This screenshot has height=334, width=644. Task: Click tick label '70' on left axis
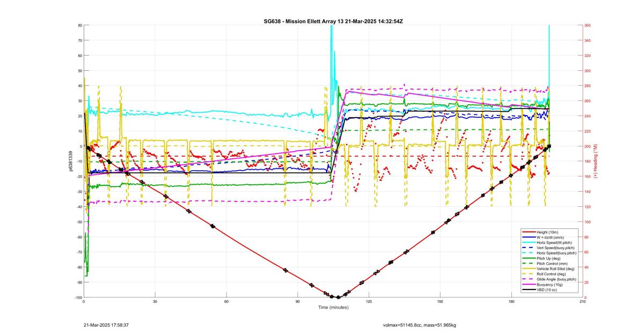tap(80, 40)
